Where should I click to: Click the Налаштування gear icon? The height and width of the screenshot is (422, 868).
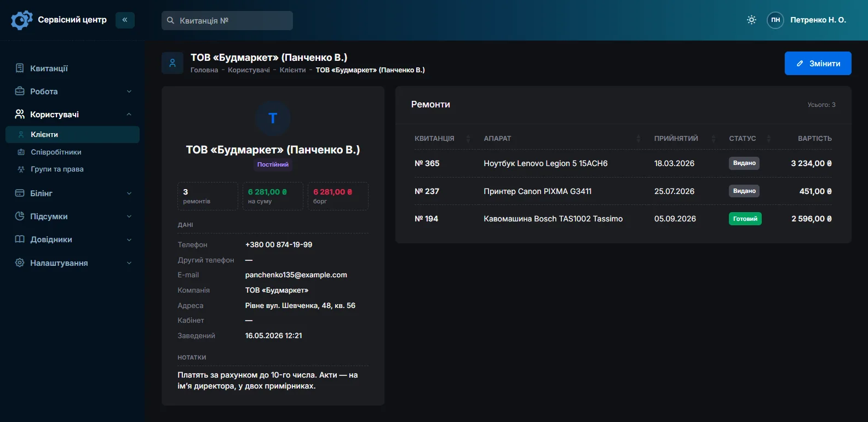pos(20,263)
